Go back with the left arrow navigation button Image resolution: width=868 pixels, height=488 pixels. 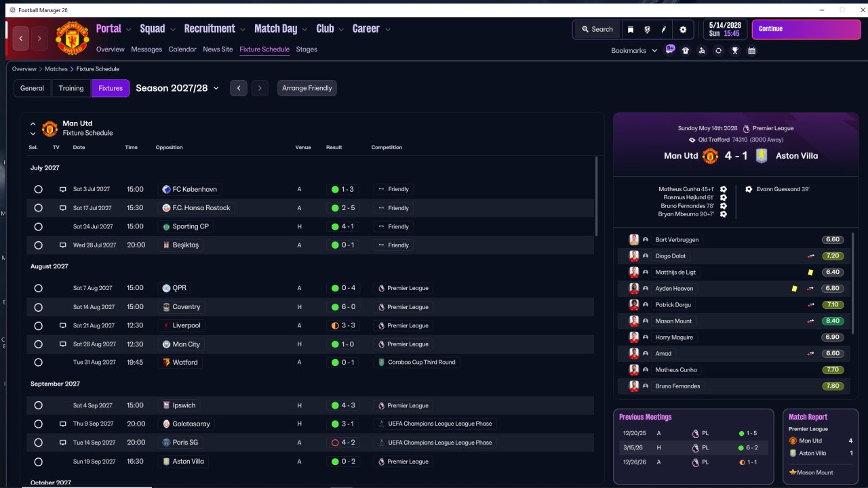point(21,39)
